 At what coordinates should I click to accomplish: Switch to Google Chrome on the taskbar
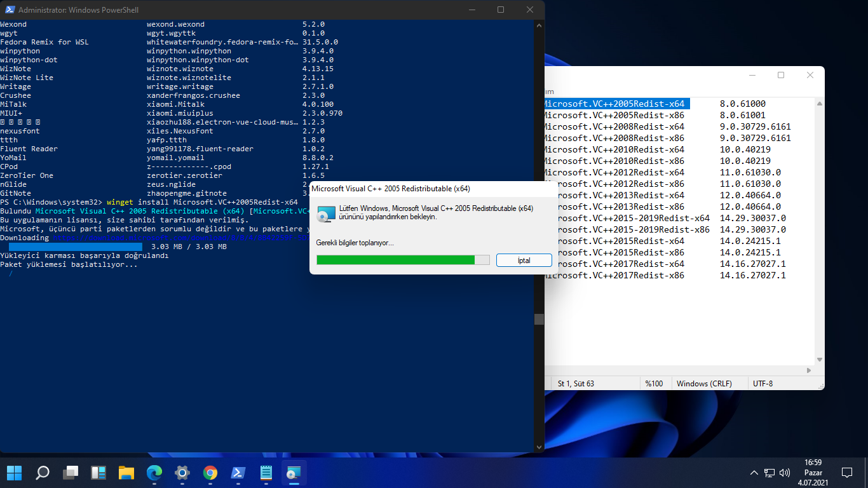(210, 473)
